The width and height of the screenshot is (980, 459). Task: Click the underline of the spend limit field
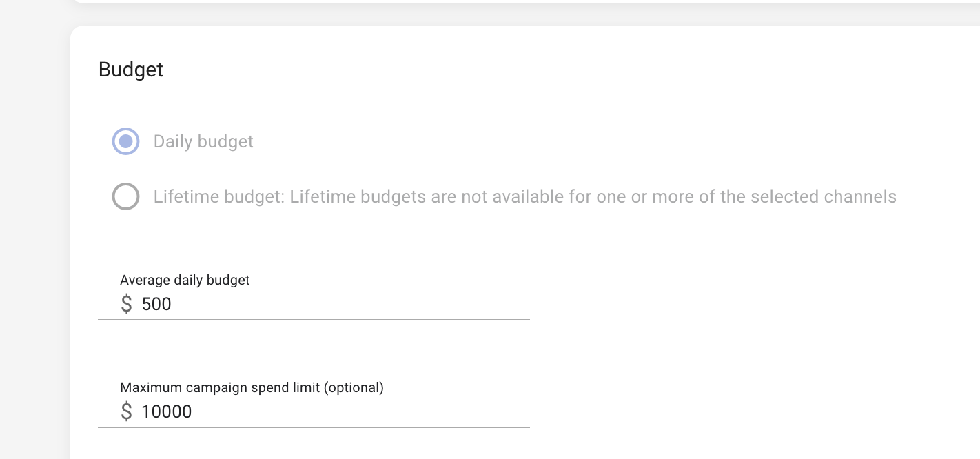point(314,427)
